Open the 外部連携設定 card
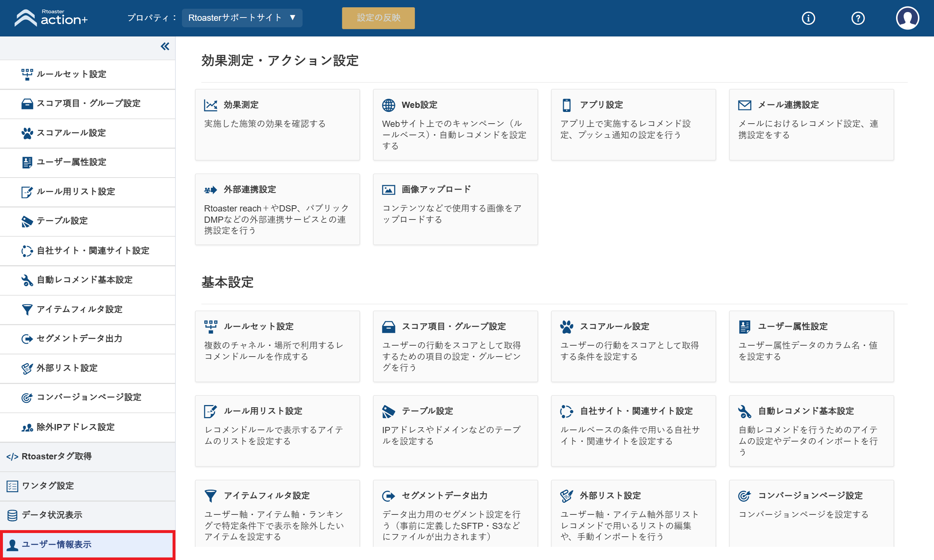This screenshot has height=560, width=934. pos(278,209)
